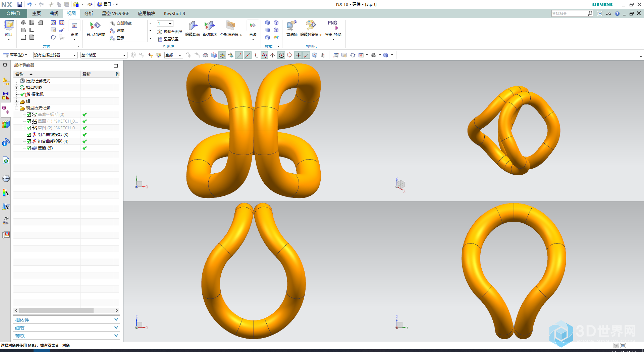
Task: Click the resource bar settings gear
Action: [x=5, y=65]
